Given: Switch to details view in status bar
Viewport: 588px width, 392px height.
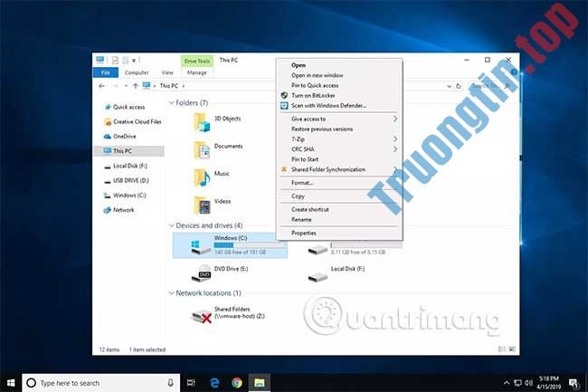Looking at the screenshot, I should coord(502,349).
